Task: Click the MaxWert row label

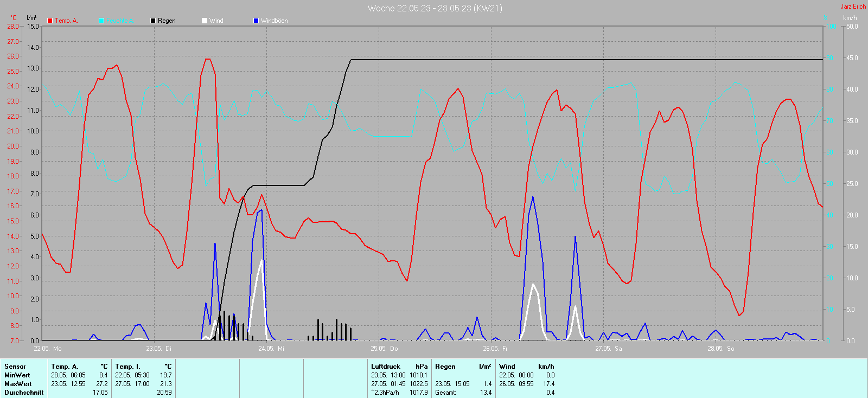Action: point(17,384)
